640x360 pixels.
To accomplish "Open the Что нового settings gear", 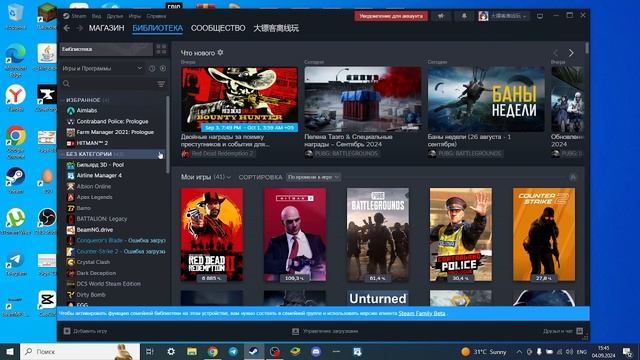I will pyautogui.click(x=220, y=53).
